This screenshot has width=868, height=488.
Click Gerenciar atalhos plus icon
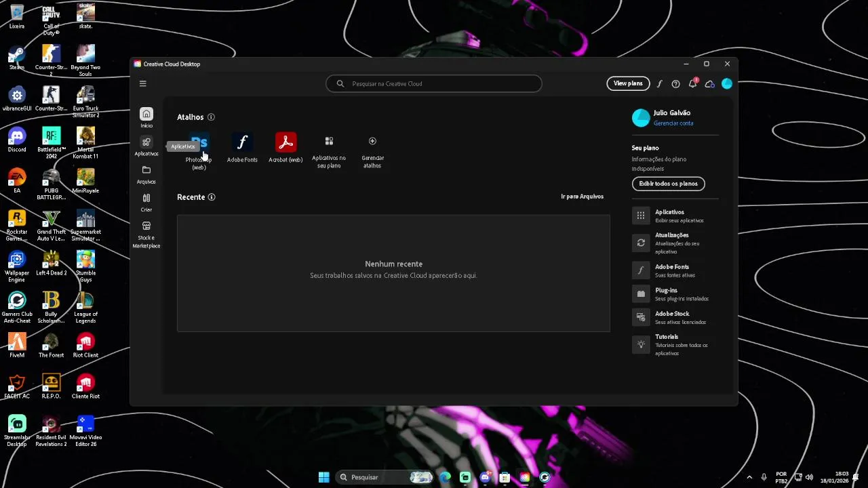click(372, 141)
